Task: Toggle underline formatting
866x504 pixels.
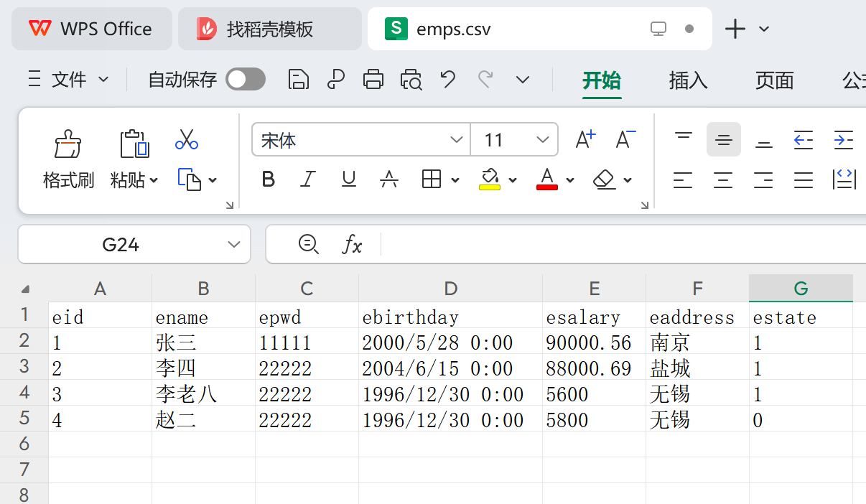Action: tap(348, 179)
